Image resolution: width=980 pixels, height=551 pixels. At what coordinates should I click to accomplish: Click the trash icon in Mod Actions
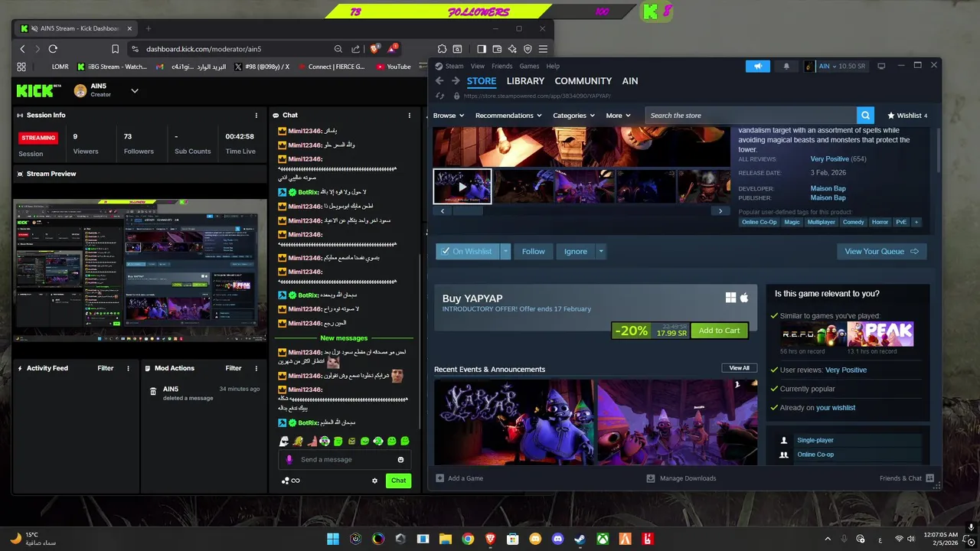pyautogui.click(x=153, y=391)
